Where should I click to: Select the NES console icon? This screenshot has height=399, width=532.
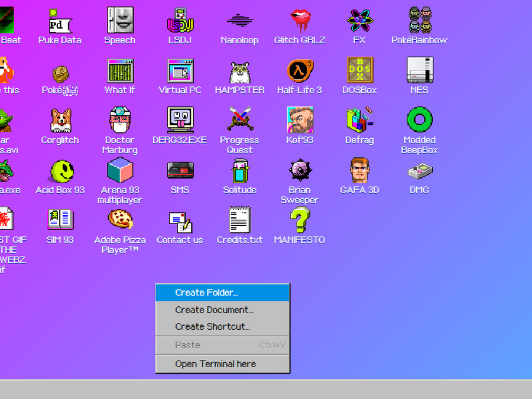pos(420,70)
